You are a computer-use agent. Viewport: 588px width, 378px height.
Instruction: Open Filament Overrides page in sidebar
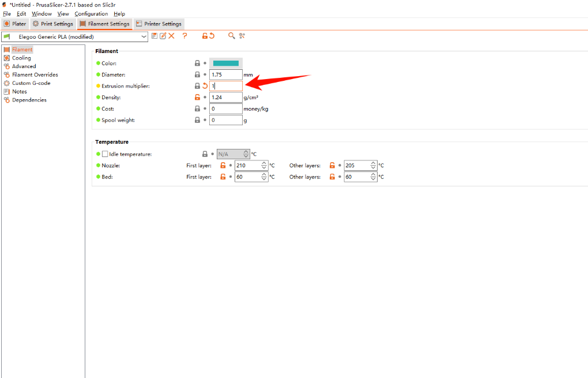tap(35, 74)
